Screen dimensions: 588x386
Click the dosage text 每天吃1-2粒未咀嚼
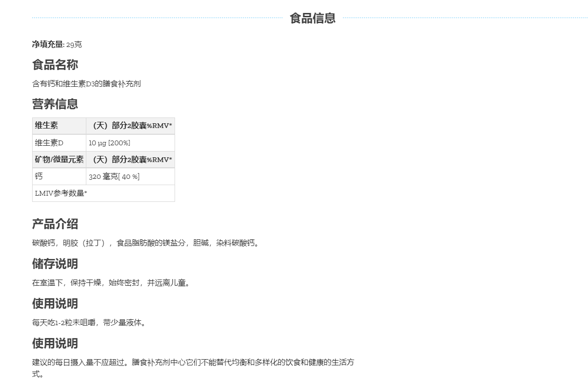point(89,323)
